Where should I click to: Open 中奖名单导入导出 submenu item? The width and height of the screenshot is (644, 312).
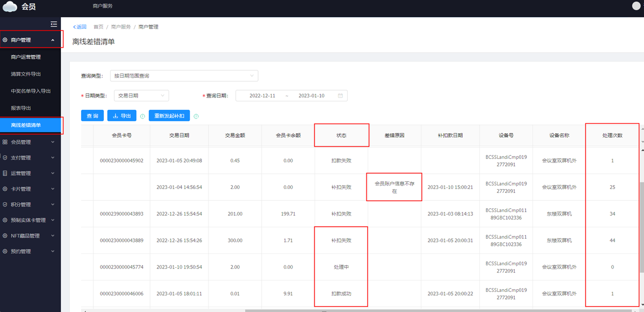point(30,91)
